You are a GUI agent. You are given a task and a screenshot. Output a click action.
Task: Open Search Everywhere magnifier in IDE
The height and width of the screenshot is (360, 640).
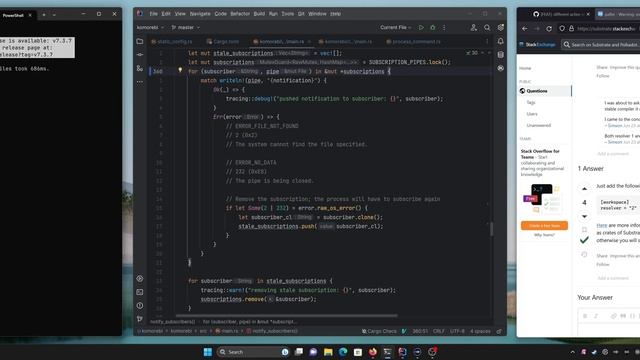click(x=487, y=27)
